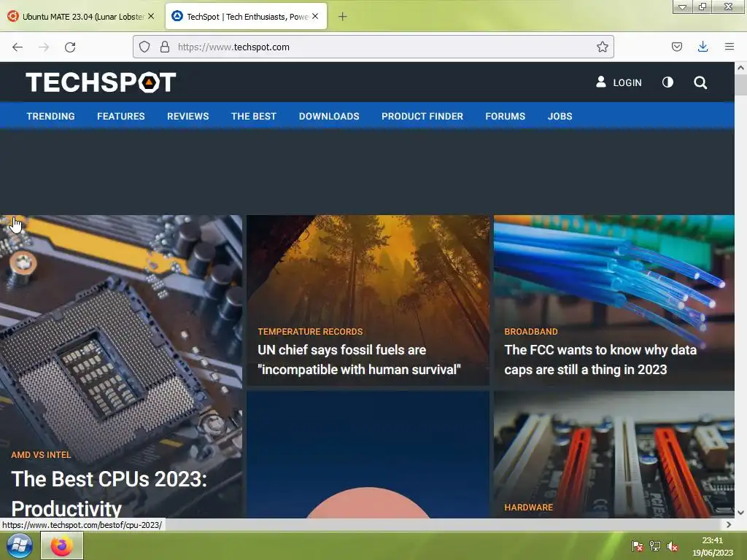Select the TechSpot tab
Screen dimensions: 747x560
coord(247,17)
